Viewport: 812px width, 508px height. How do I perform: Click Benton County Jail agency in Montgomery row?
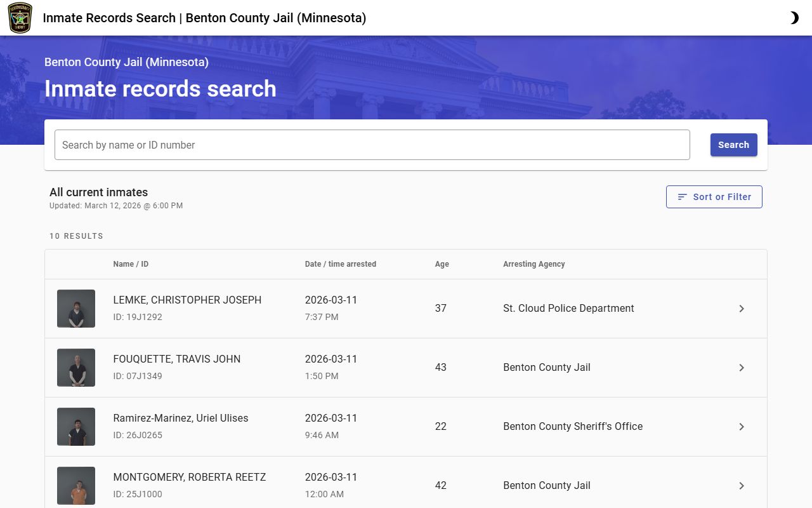click(547, 485)
